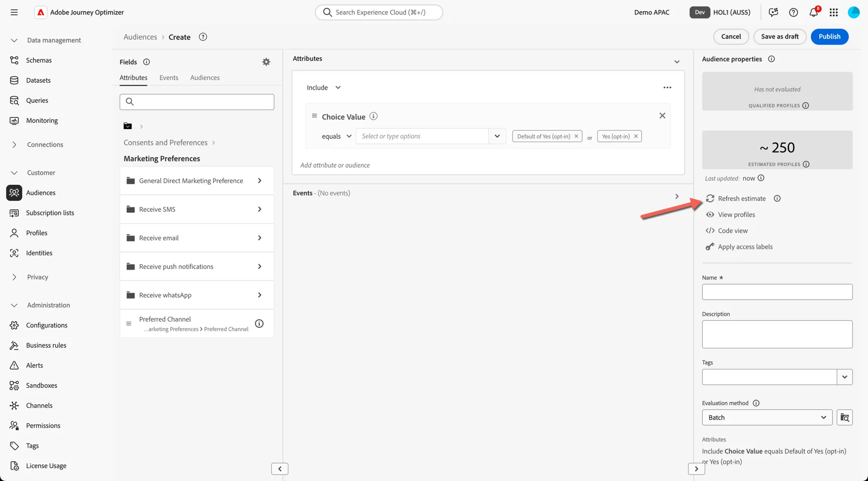Click the Refresh estimate icon
Image resolution: width=868 pixels, height=481 pixels.
coord(710,198)
